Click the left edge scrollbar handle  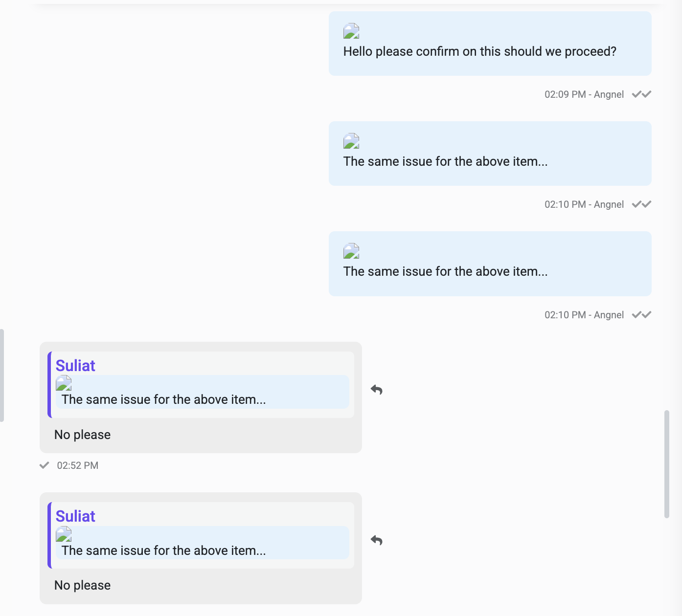2,375
